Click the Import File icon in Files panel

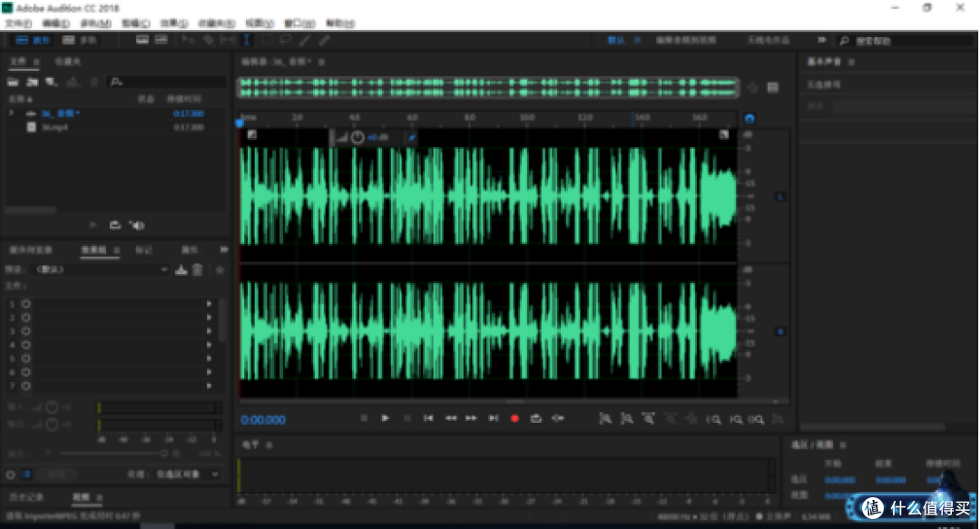click(x=33, y=82)
